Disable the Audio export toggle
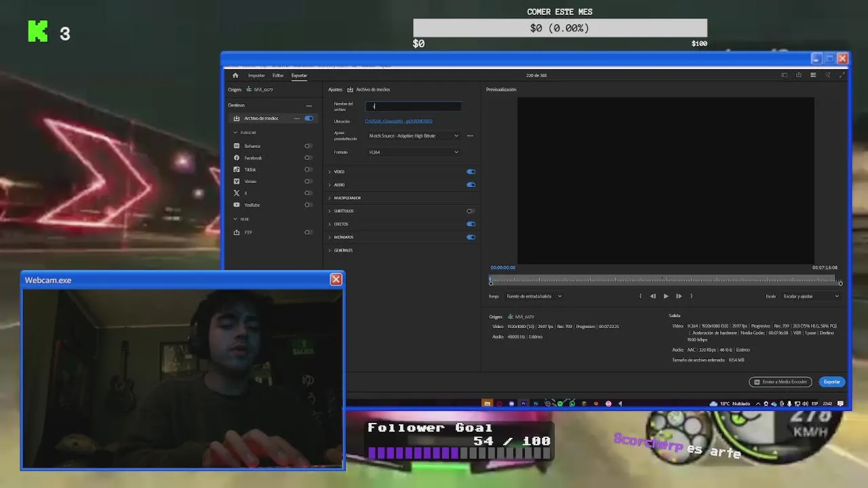Image resolution: width=868 pixels, height=488 pixels. pos(471,184)
